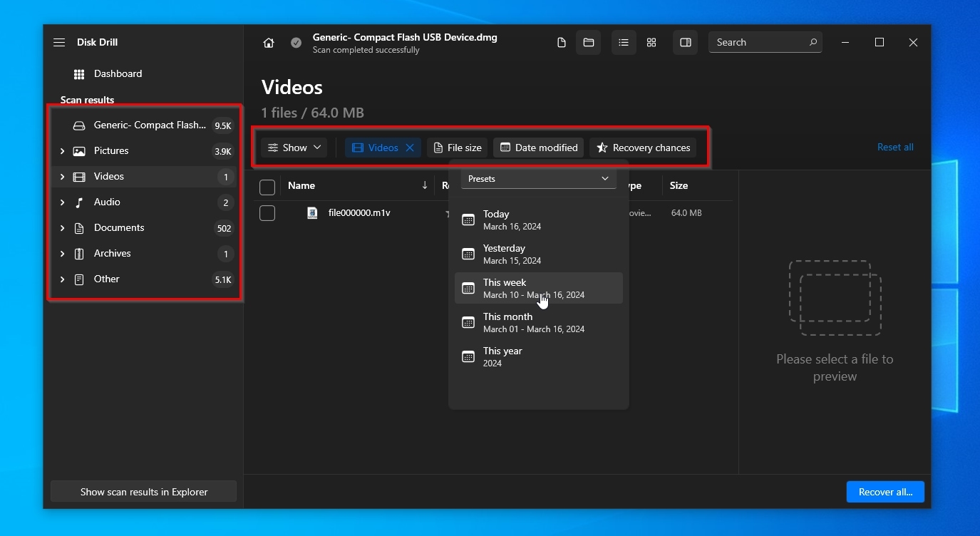980x536 pixels.
Task: Click the Documents page icon
Action: [79, 228]
